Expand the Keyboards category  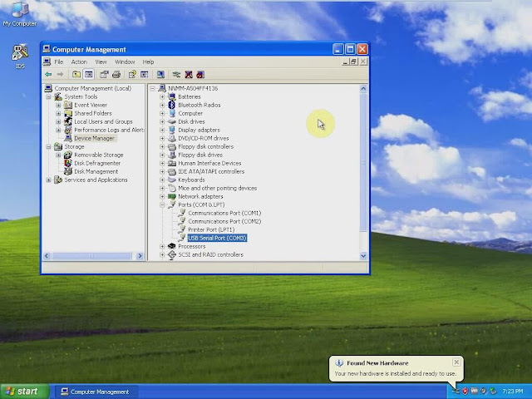pyautogui.click(x=162, y=180)
